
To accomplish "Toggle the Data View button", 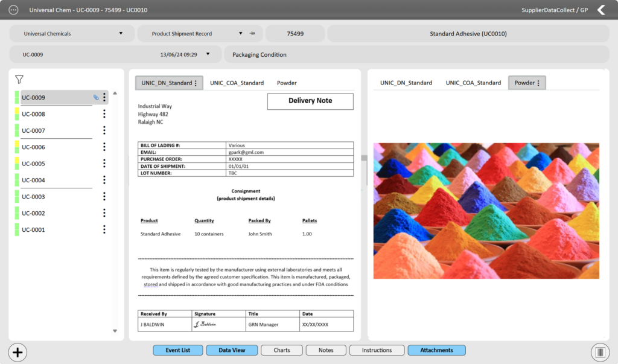I will (232, 350).
